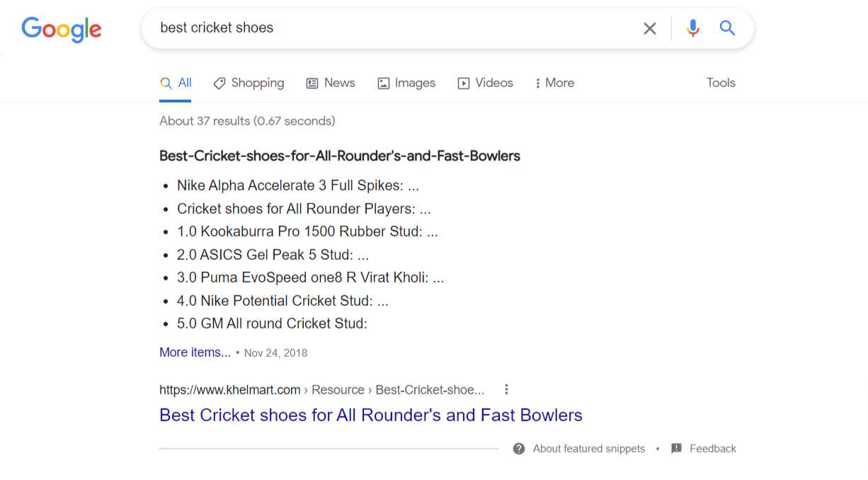Switch to the Videos tab
This screenshot has height=480, width=868.
[x=485, y=83]
